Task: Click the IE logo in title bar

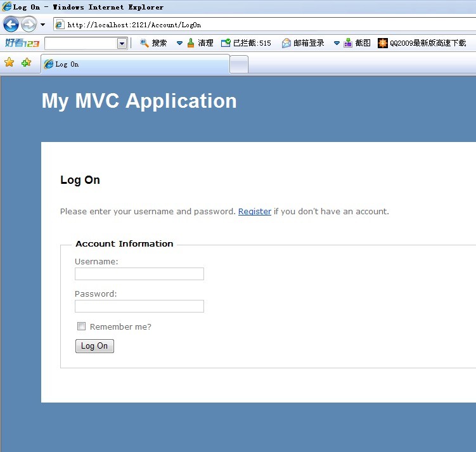Action: (7, 7)
